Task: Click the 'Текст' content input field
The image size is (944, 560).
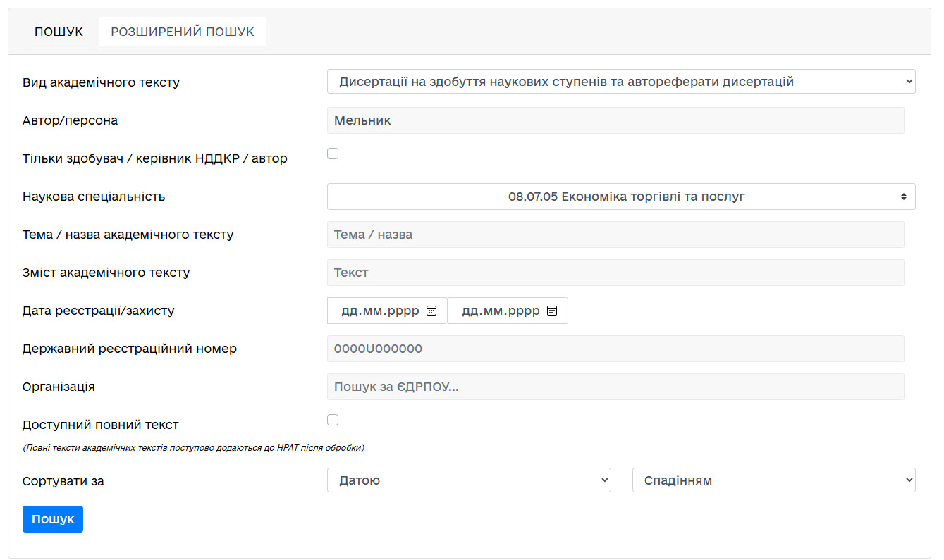Action: (615, 273)
